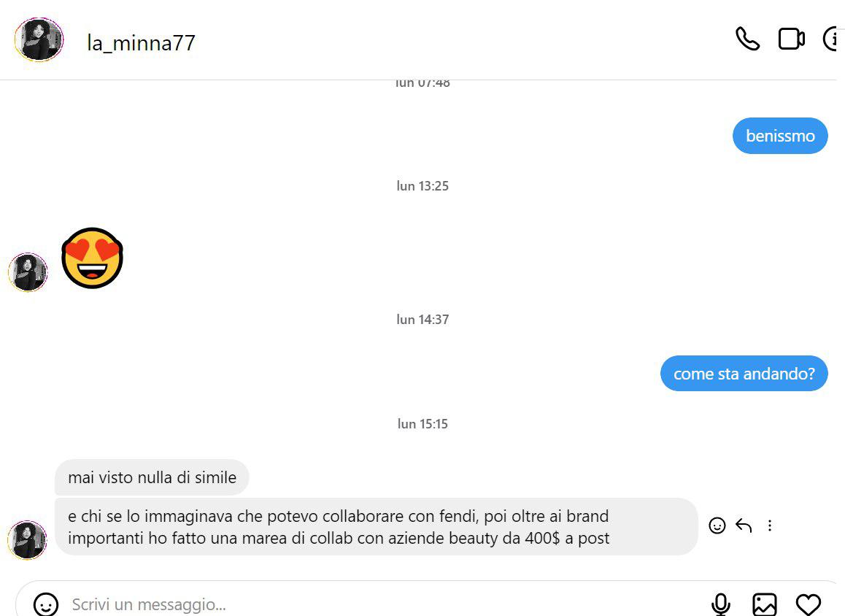Record a voice message with microphone
Viewport: 845px width, 616px height.
tap(720, 604)
